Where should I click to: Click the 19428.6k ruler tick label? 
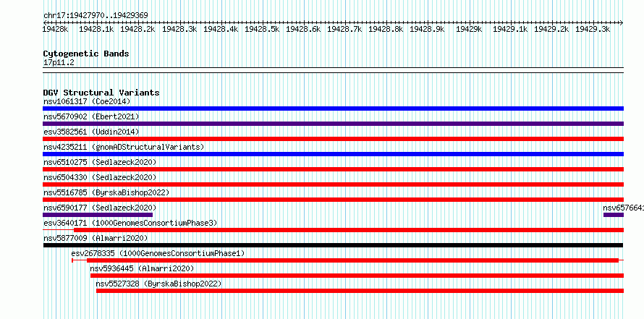coord(303,29)
